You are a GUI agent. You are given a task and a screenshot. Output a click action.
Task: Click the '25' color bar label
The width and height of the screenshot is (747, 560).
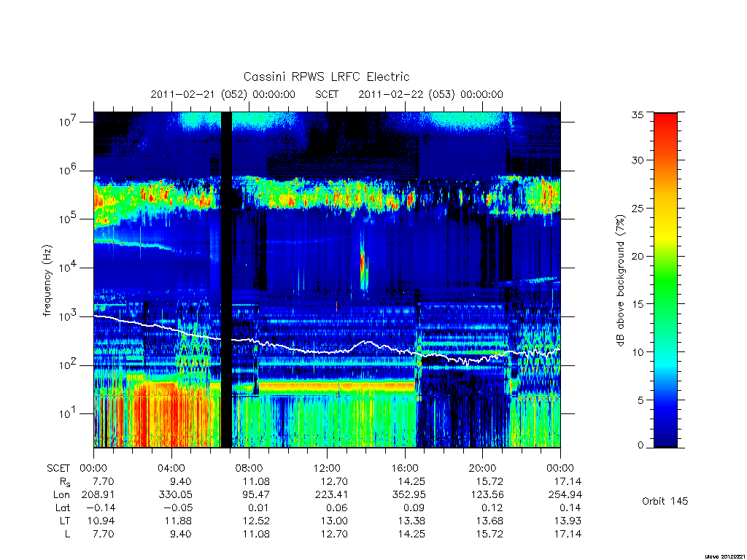[638, 208]
